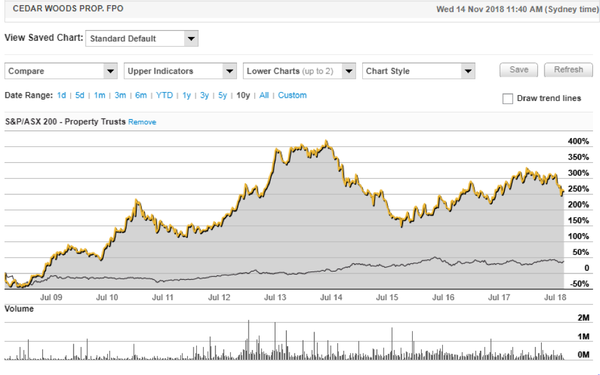600x375 pixels.
Task: Click the Jul 09 axis label
Action: pyautogui.click(x=51, y=297)
